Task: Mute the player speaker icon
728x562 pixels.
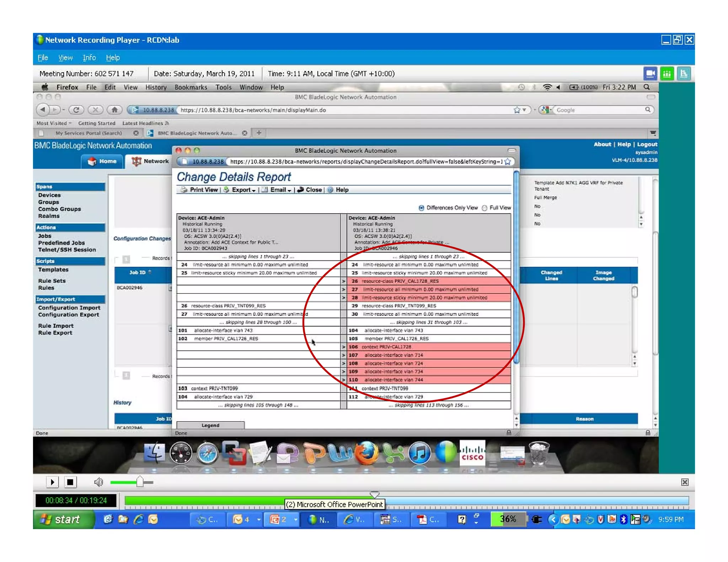Action: pyautogui.click(x=98, y=482)
